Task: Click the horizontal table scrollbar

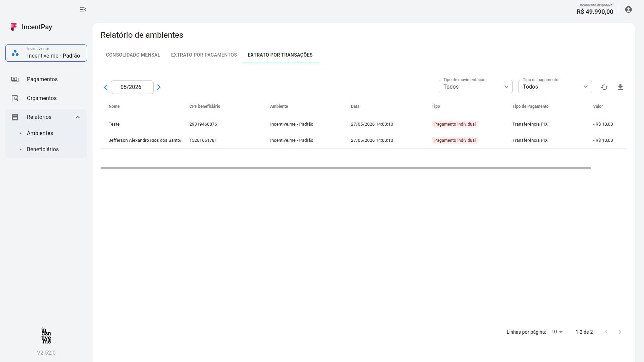Action: [346, 168]
